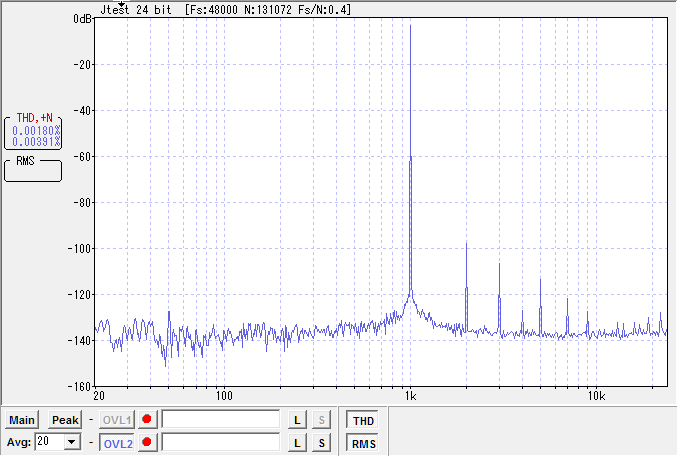This screenshot has height=456, width=678.
Task: Click the Avg value field showing 20
Action: [49, 441]
